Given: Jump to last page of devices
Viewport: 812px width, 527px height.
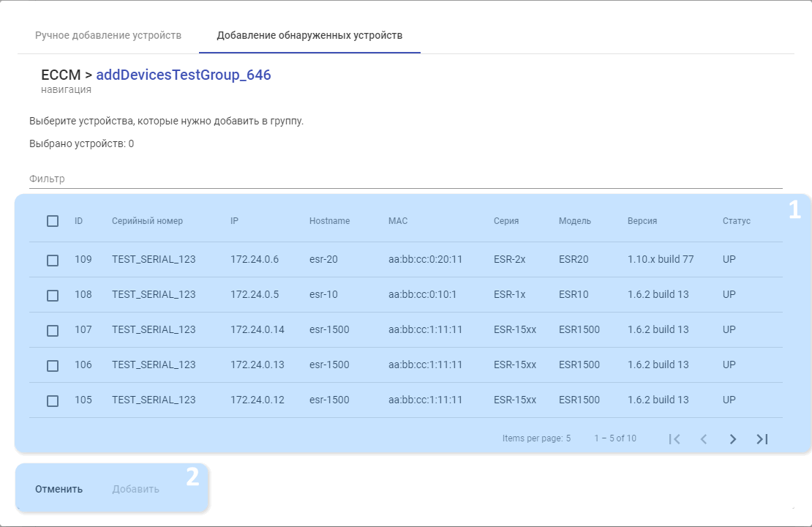Looking at the screenshot, I should 762,439.
